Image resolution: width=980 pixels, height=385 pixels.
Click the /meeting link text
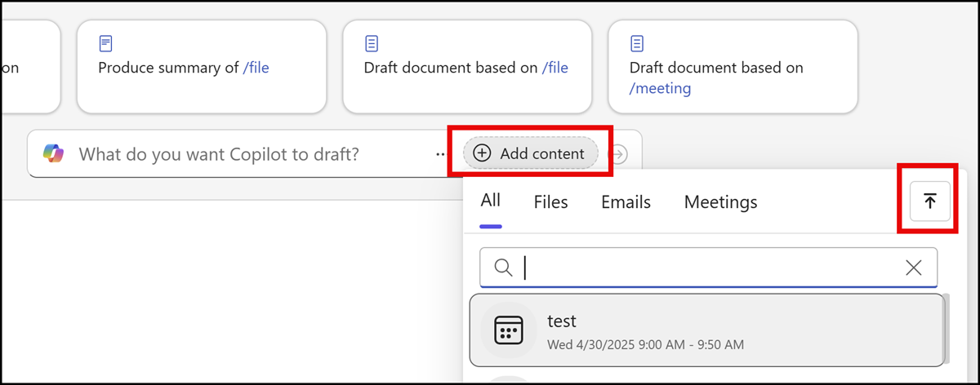660,88
